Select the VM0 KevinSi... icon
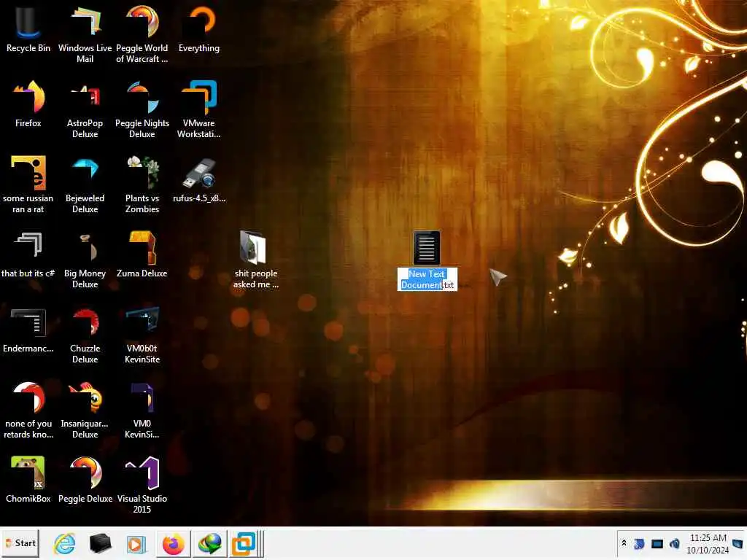 point(142,410)
